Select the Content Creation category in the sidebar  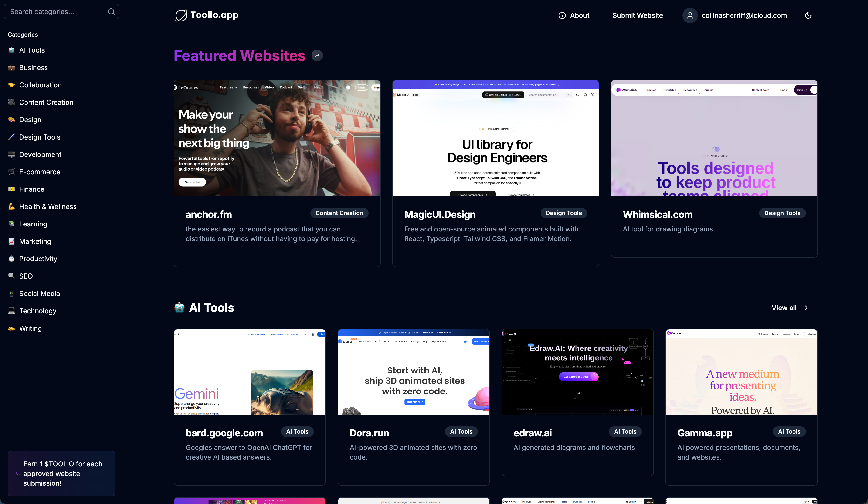46,102
